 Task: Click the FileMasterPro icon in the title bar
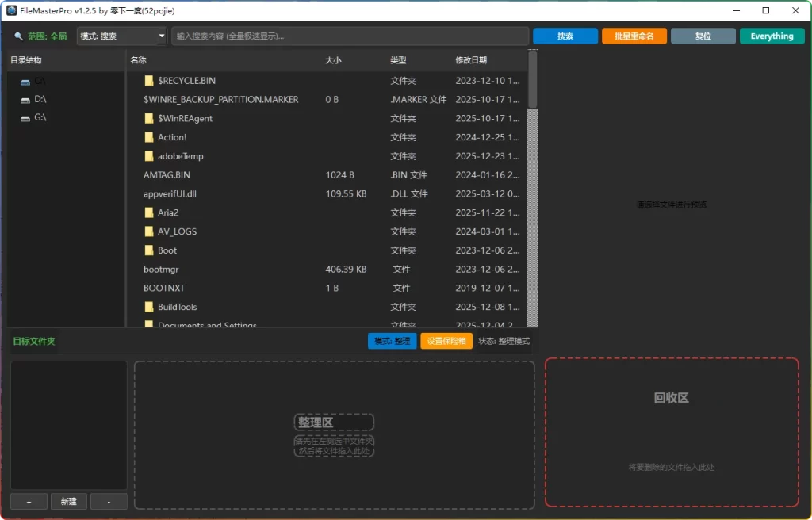(x=10, y=10)
